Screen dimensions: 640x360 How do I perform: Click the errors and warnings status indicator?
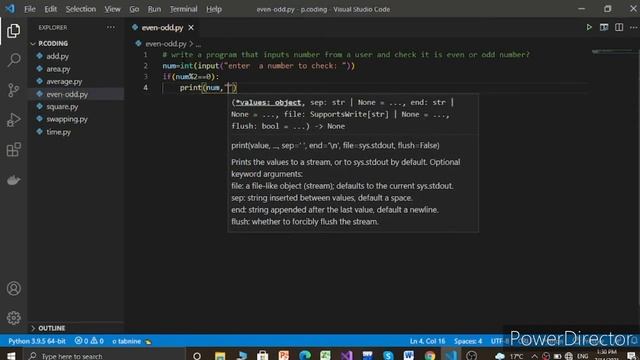[89, 341]
